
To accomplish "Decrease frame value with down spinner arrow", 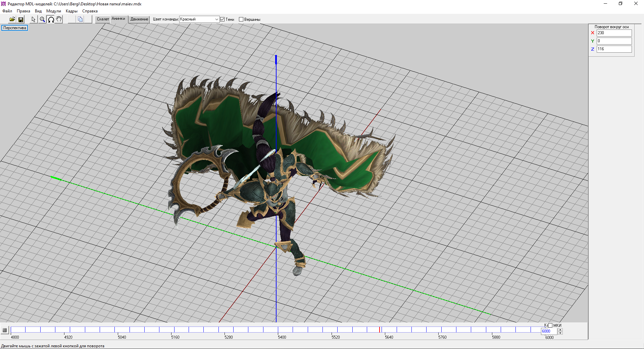I will pos(560,333).
